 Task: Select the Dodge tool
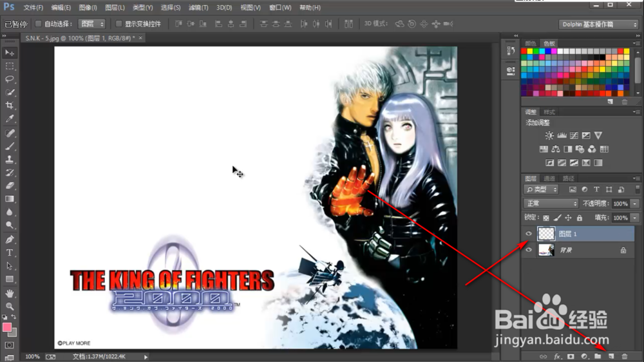pyautogui.click(x=10, y=225)
